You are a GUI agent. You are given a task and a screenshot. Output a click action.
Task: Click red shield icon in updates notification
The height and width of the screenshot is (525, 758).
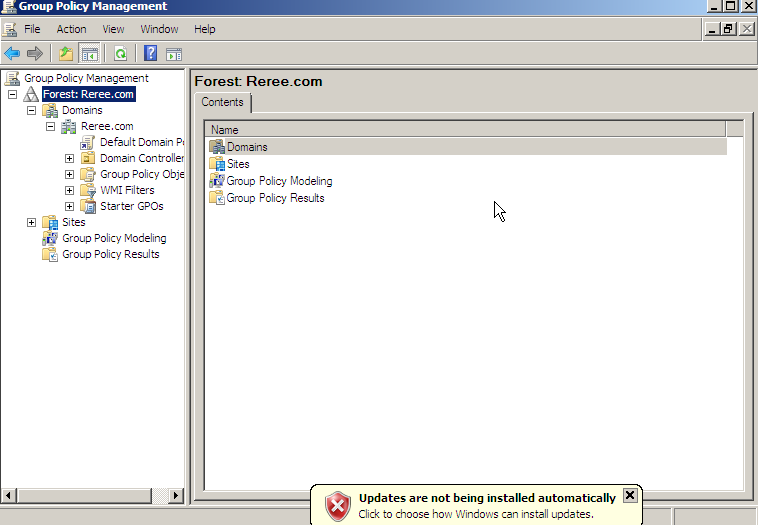point(337,506)
